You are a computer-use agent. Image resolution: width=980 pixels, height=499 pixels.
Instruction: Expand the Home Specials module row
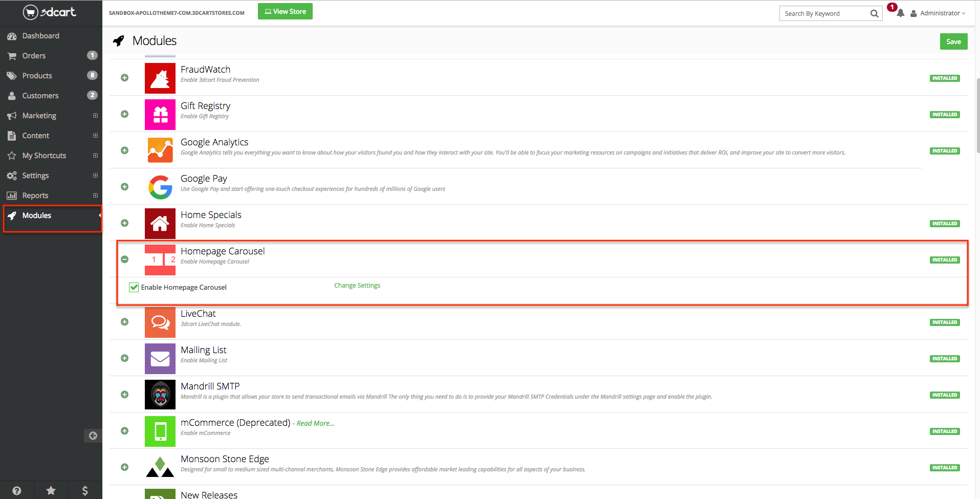[x=124, y=223]
